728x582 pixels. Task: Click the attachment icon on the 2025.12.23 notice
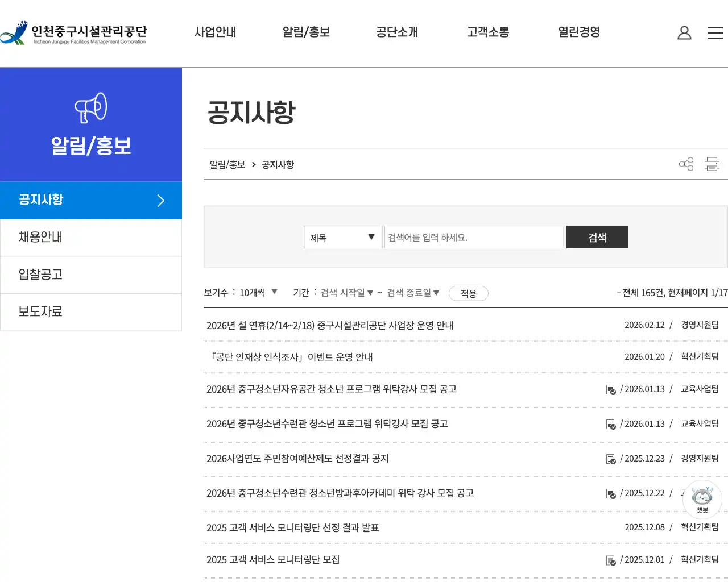[x=611, y=459]
